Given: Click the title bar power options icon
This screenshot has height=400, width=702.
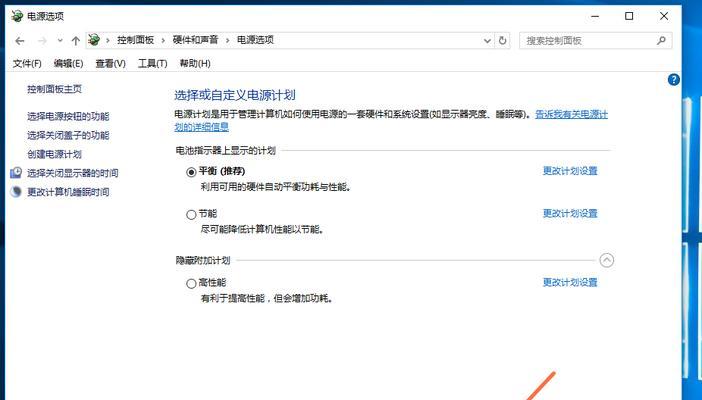Looking at the screenshot, I should [17, 16].
